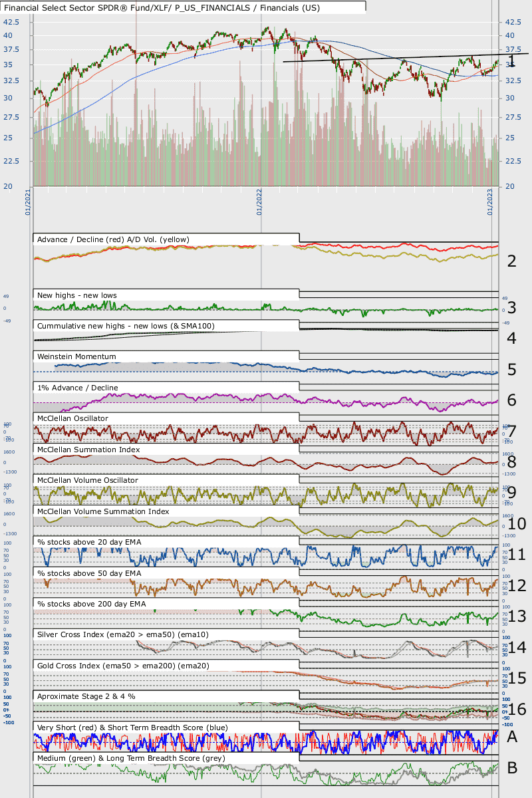Screen dimensions: 532x798
Task: Click the New highs - new lows label
Action: 78,295
